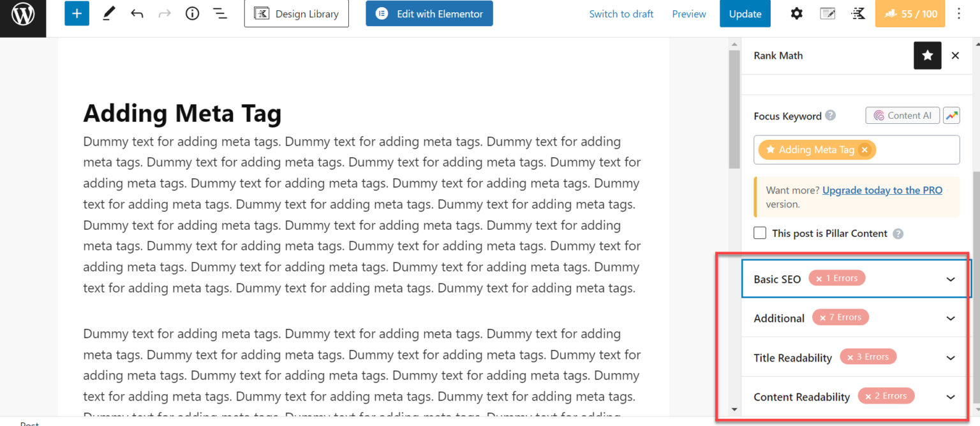Open the document List View outline

(x=220, y=13)
